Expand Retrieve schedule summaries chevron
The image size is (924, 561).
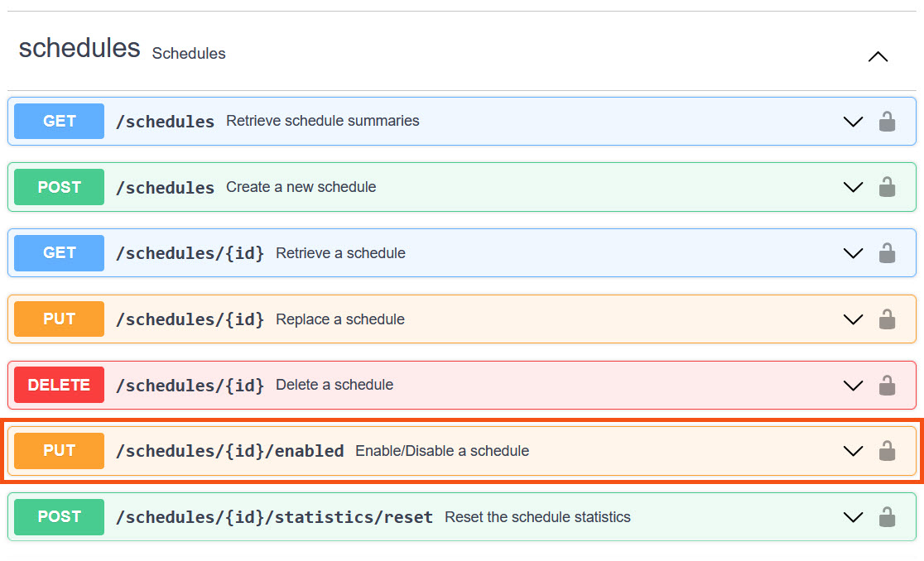[853, 122]
